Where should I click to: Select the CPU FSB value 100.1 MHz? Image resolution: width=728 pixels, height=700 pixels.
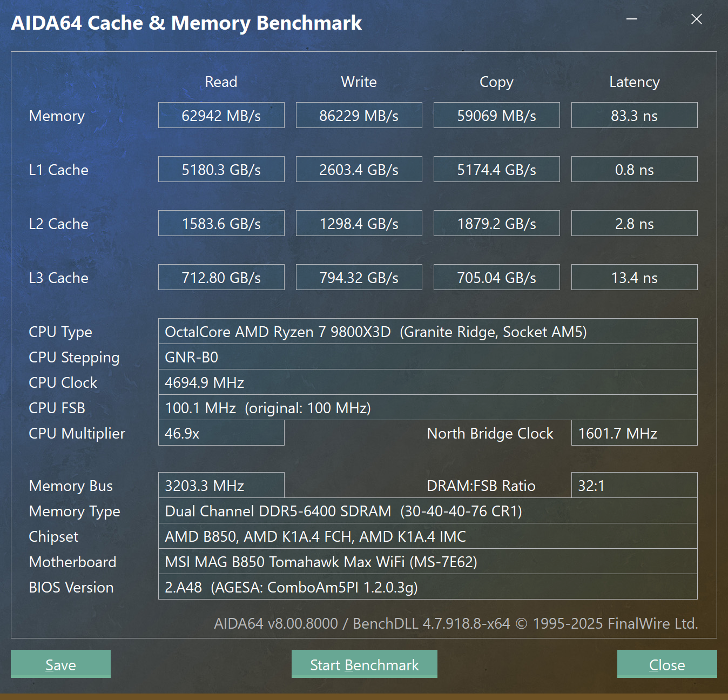(428, 407)
